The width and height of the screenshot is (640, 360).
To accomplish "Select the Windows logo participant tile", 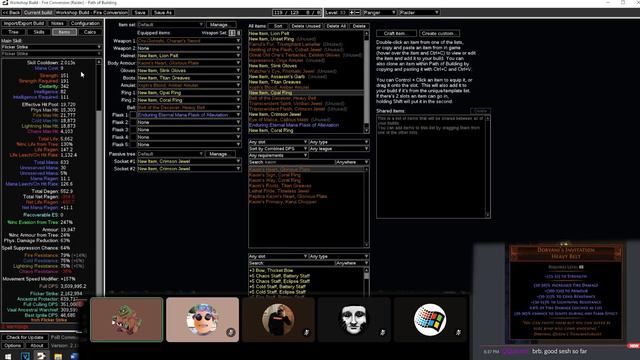I will 430,320.
